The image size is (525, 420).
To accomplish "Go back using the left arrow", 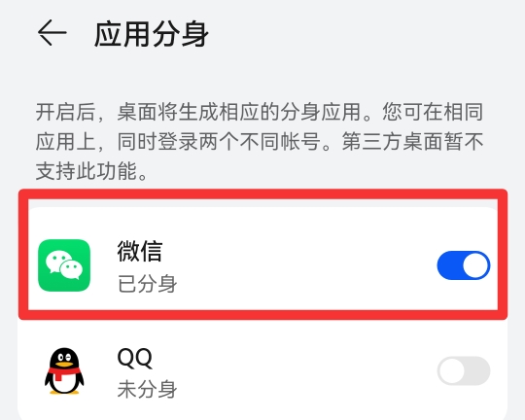I will 52,33.
